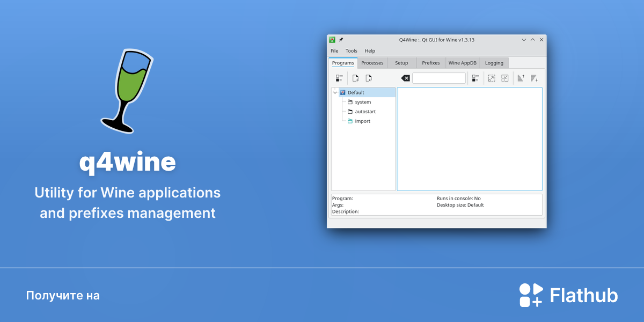
Task: Select the import folder label
Action: (x=363, y=121)
